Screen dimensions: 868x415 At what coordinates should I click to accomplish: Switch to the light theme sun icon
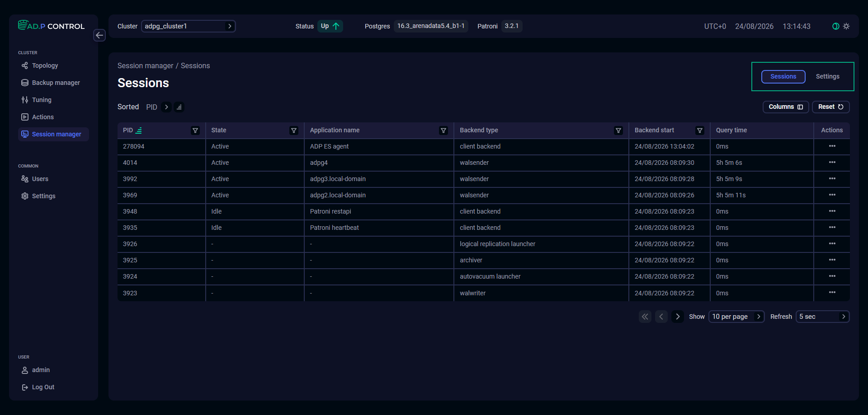click(x=846, y=26)
